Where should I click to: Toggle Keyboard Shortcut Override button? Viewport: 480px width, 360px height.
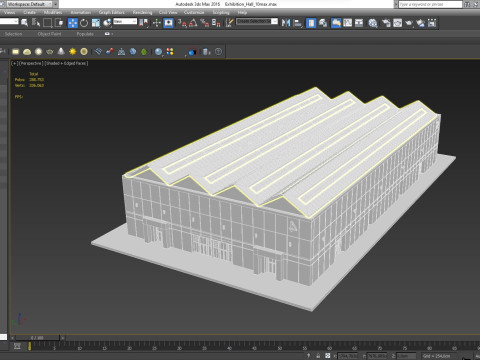pyautogui.click(x=169, y=23)
